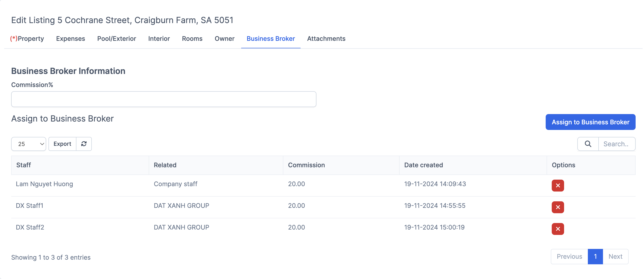Go to the Interior tab
The image size is (644, 279).
coord(159,38)
